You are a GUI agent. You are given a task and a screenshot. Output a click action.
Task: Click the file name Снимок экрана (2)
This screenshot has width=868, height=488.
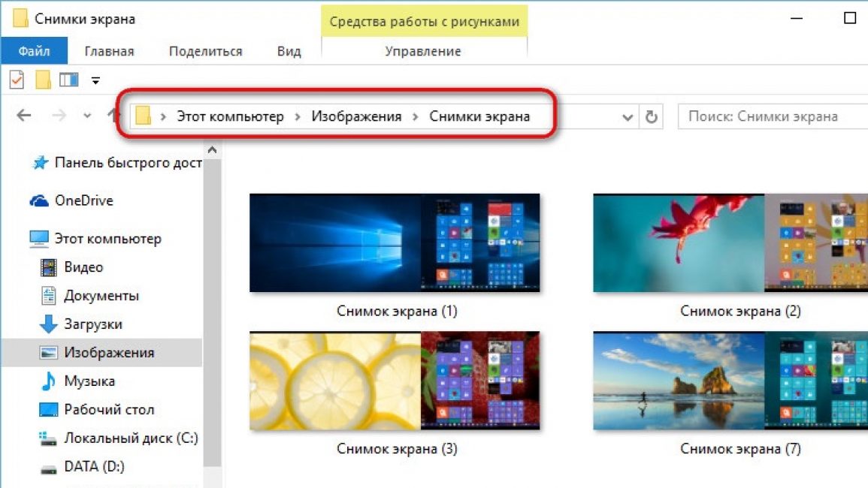point(741,311)
